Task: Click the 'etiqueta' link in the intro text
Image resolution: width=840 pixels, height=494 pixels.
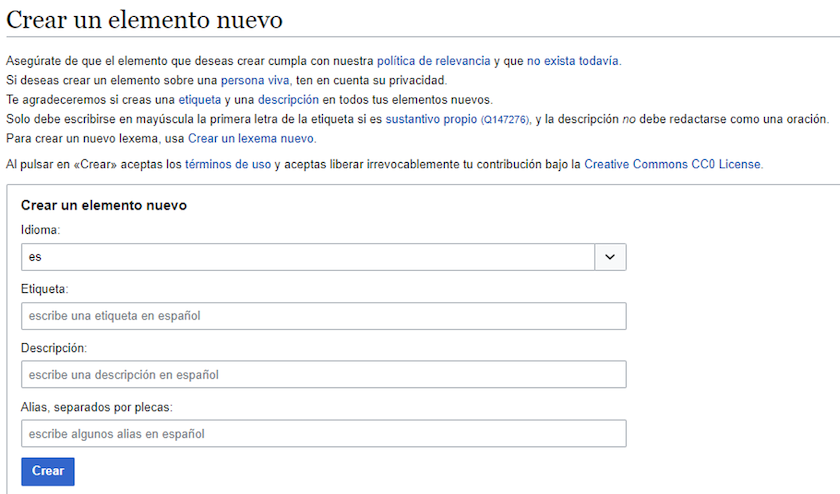Action: click(x=199, y=100)
